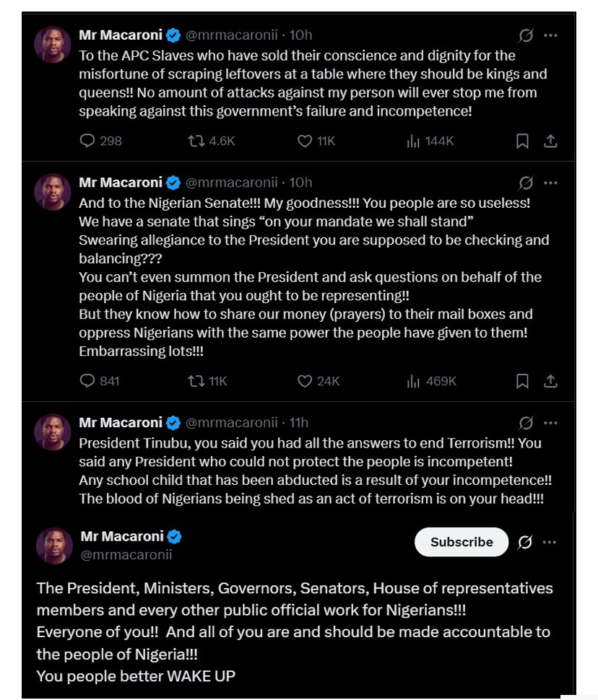
Task: Open more options on Senate tweet
Action: click(x=550, y=183)
